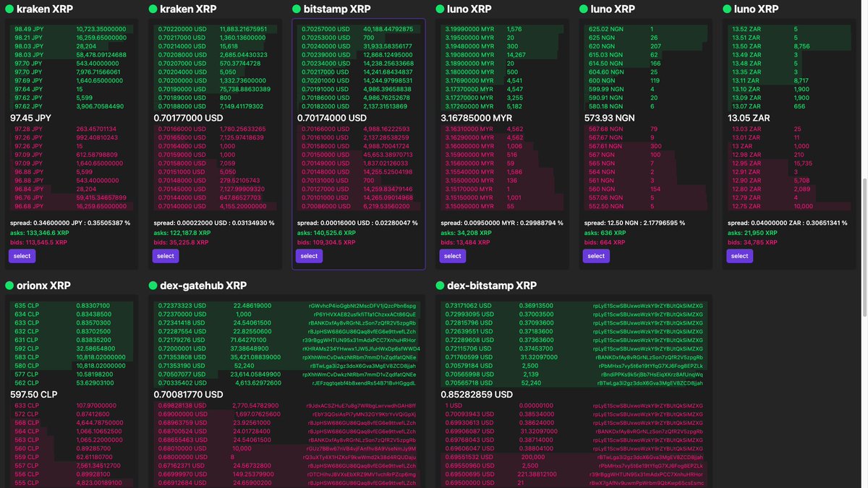Click the green status dot on the luno XRP NGN card

pos(584,9)
